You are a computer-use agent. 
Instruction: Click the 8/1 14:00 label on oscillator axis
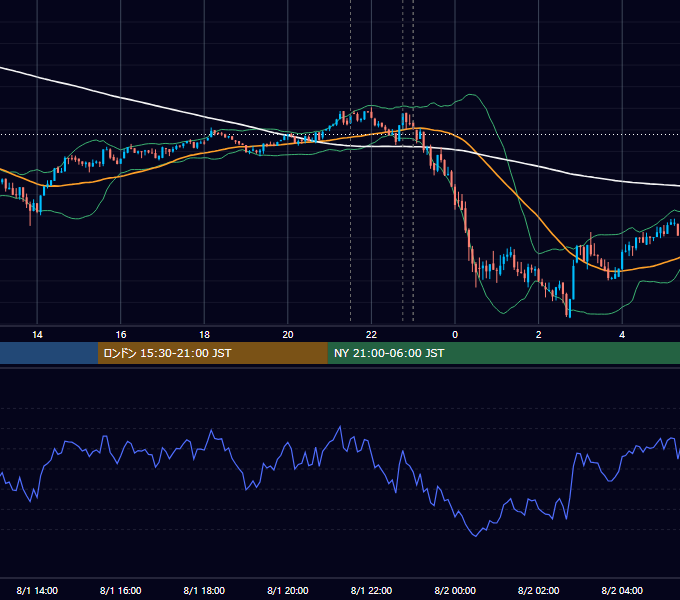(37, 590)
